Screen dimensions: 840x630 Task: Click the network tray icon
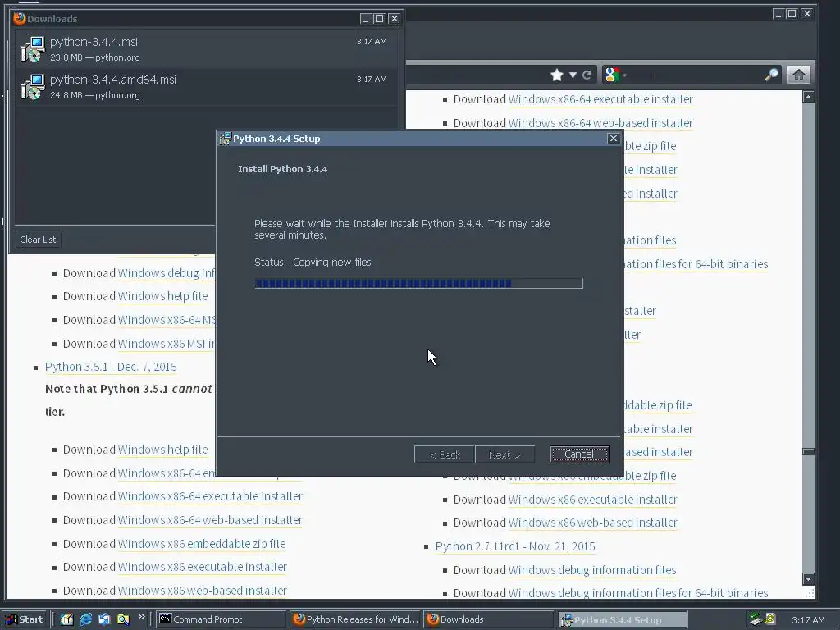point(756,619)
